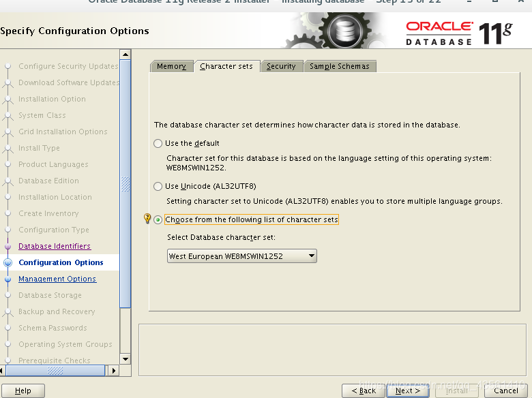Click the Cancel button
Screen dimensions: 532x398
point(506,391)
